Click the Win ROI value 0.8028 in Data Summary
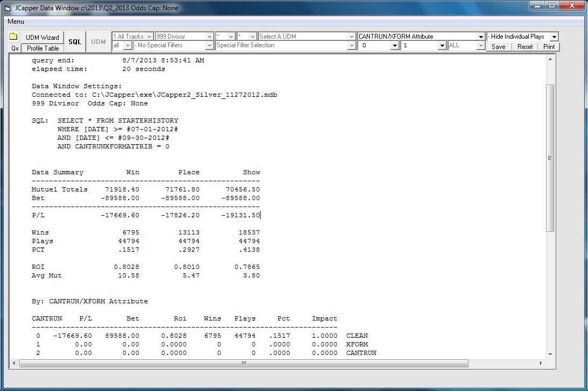Screen dimensions: 588x391 [127, 267]
